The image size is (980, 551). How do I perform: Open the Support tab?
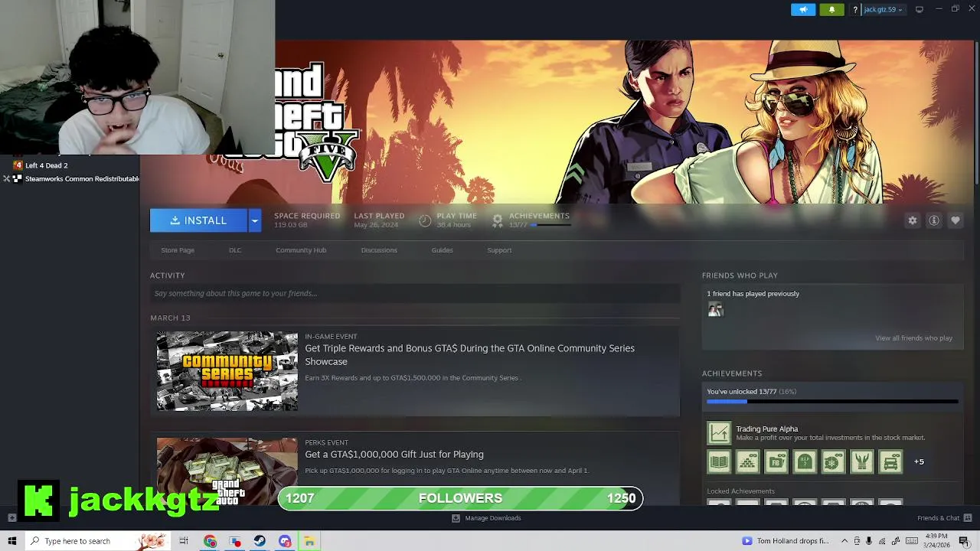pyautogui.click(x=499, y=250)
